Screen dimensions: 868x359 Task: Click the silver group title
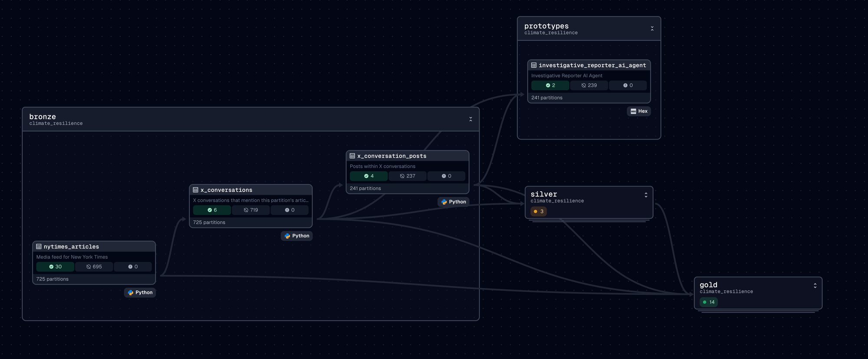coord(544,194)
